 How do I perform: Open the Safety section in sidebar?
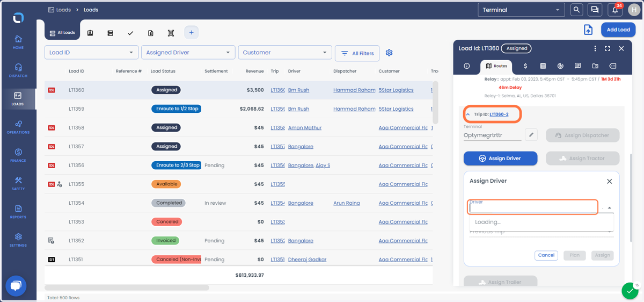coord(18,183)
